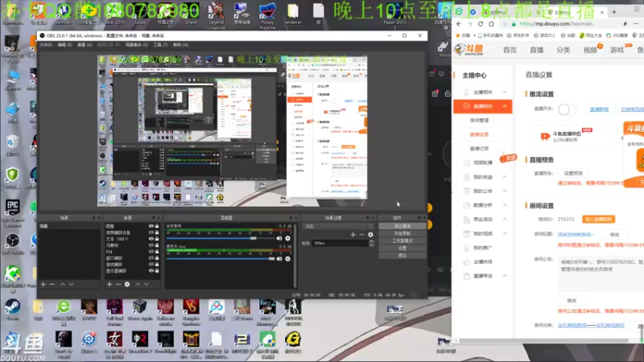Mute the 麦克风/Aux track with its speaker icon
Viewport: 644px width, 362px height.
tap(279, 258)
